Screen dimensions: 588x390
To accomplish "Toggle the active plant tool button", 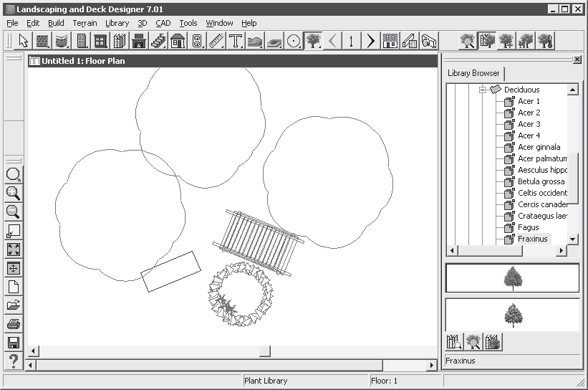I will click(x=312, y=41).
